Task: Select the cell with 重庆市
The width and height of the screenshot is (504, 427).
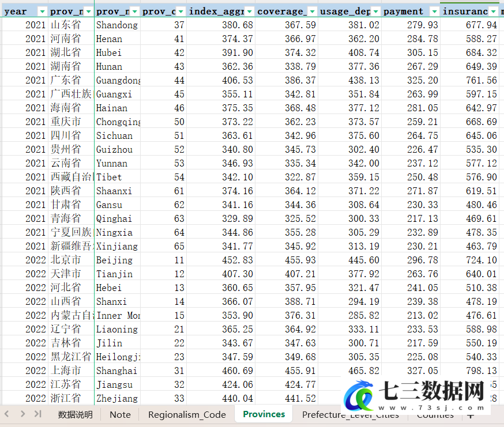Action: click(x=71, y=122)
